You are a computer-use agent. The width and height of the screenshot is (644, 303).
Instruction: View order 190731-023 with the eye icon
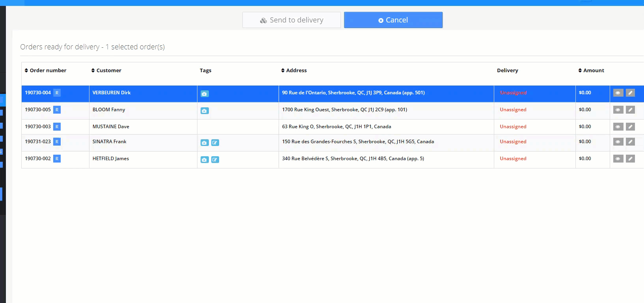pyautogui.click(x=618, y=142)
